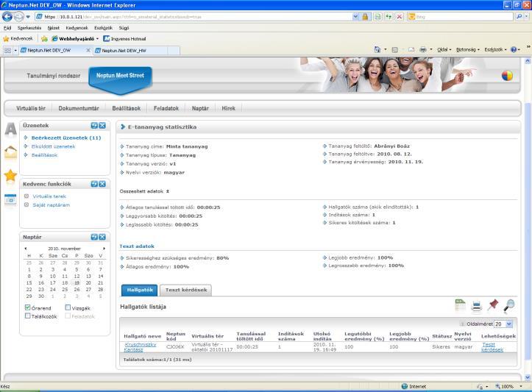The image size is (532, 392).
Task: Open Beérkezett üzenetek (11) link
Action: point(66,138)
